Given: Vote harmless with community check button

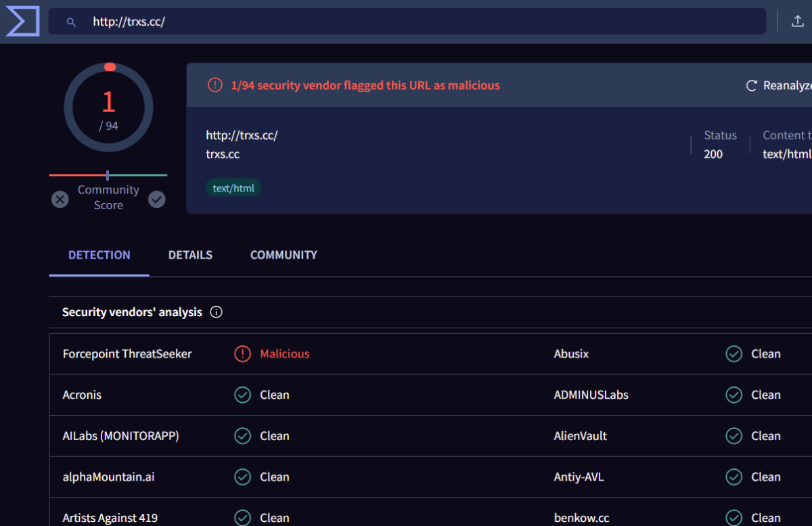Looking at the screenshot, I should point(157,199).
